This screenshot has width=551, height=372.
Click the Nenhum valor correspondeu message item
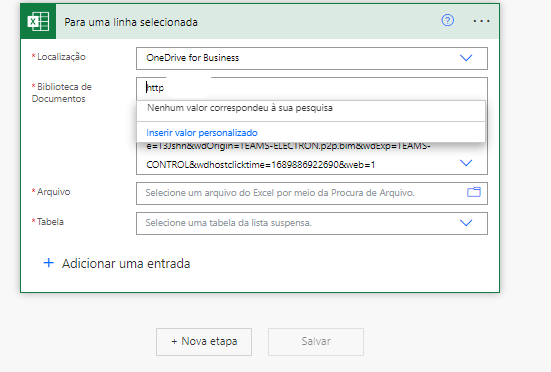pos(240,108)
